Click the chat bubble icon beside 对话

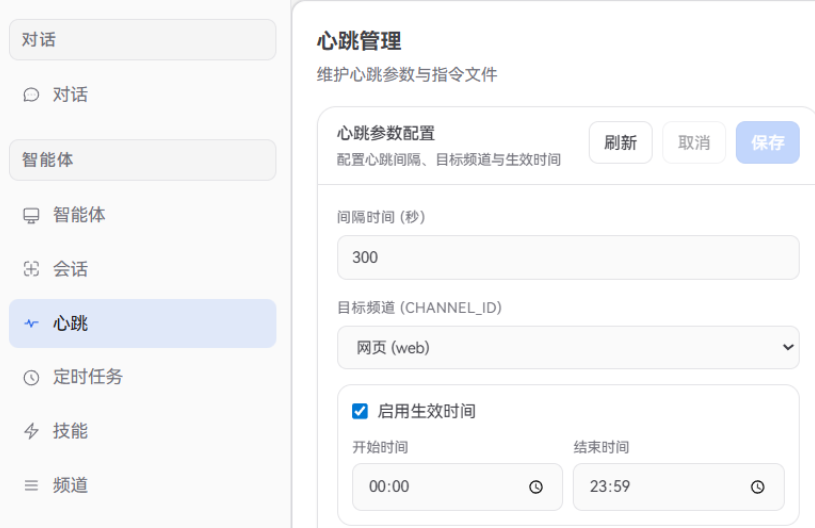[31, 95]
